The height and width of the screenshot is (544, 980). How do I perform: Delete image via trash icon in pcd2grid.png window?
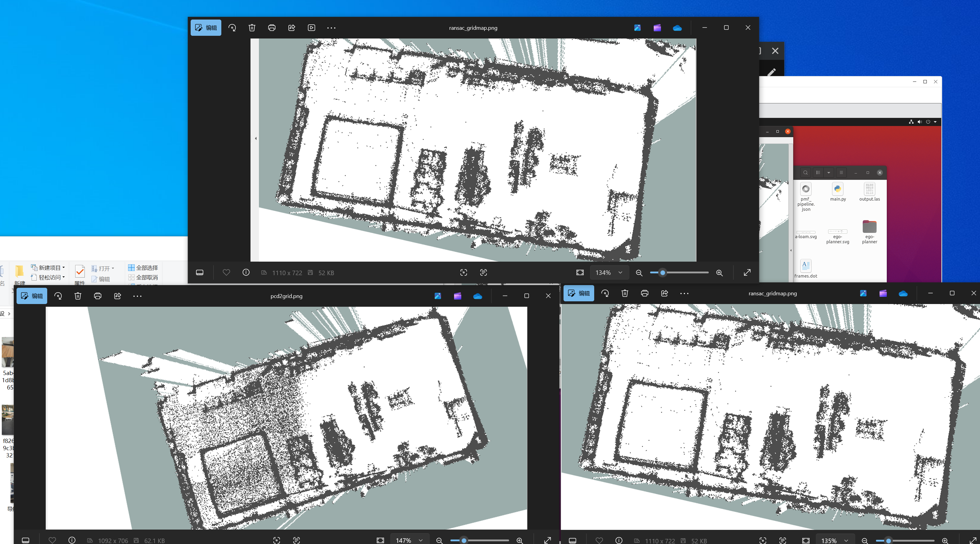click(78, 296)
